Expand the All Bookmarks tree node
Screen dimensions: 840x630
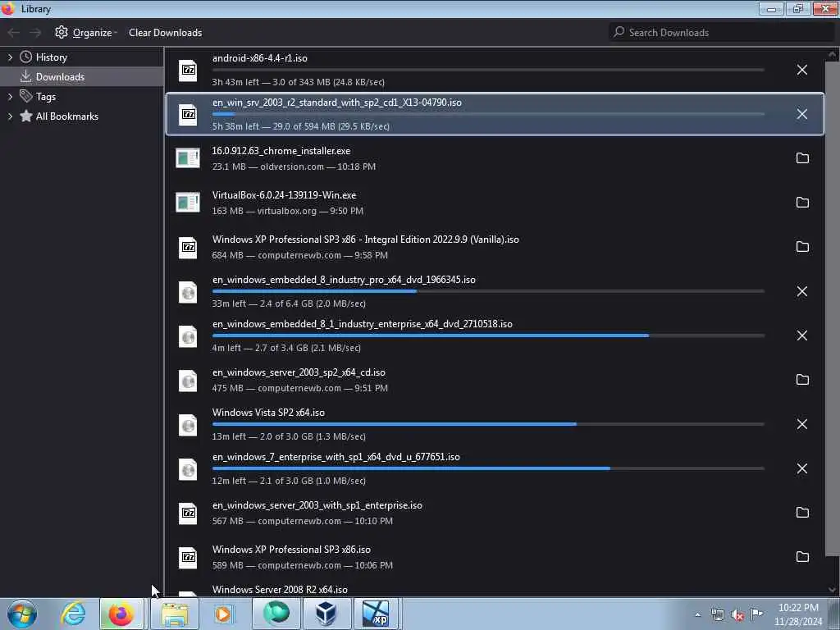point(10,116)
